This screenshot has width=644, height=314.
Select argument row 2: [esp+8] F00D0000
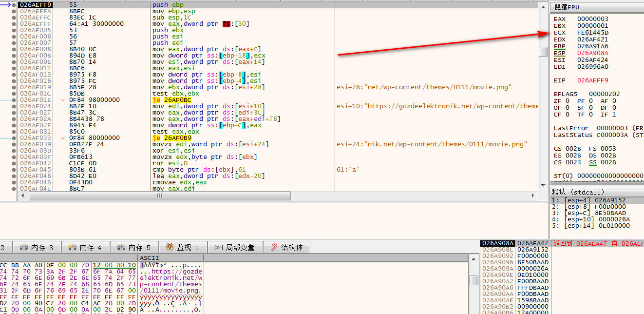tap(597, 207)
